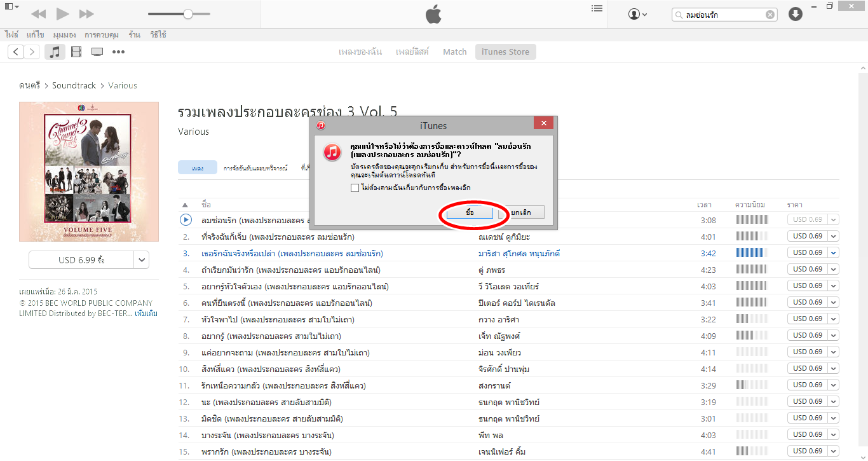The height and width of the screenshot is (461, 868).
Task: Open the downloads arrow icon
Action: (796, 14)
